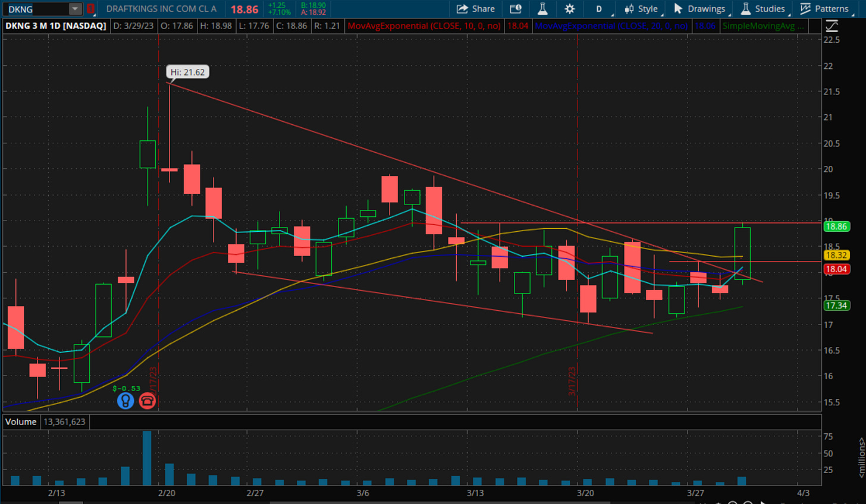The width and height of the screenshot is (866, 504).
Task: Click the red conference call phone icon
Action: [x=148, y=401]
